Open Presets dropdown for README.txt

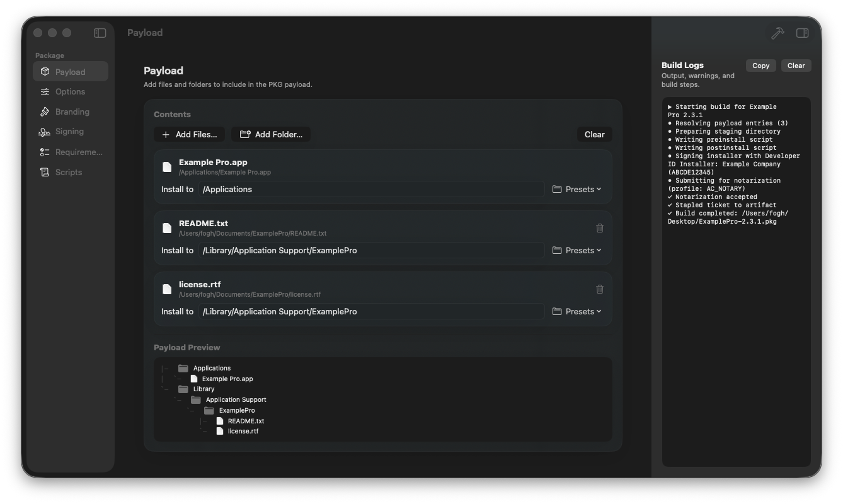pyautogui.click(x=576, y=250)
